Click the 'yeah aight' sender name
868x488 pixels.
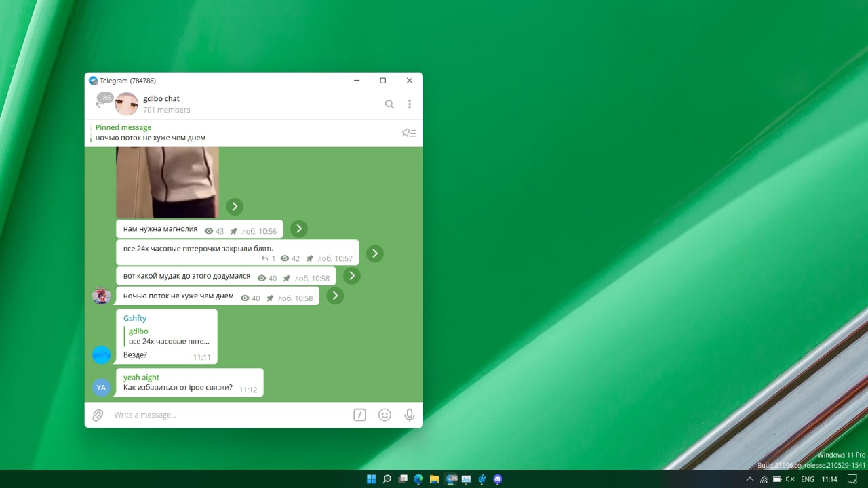pos(141,378)
